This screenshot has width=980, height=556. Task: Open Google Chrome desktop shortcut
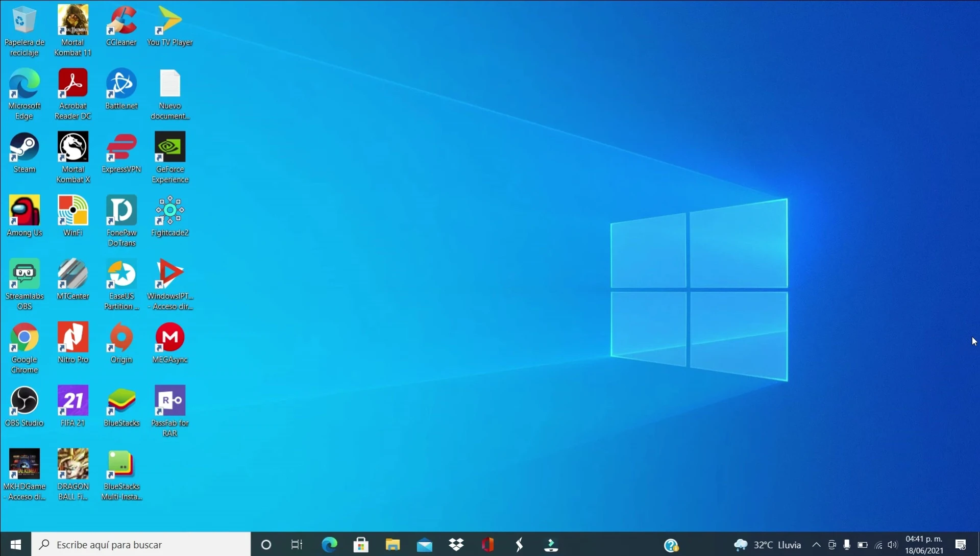point(24,348)
